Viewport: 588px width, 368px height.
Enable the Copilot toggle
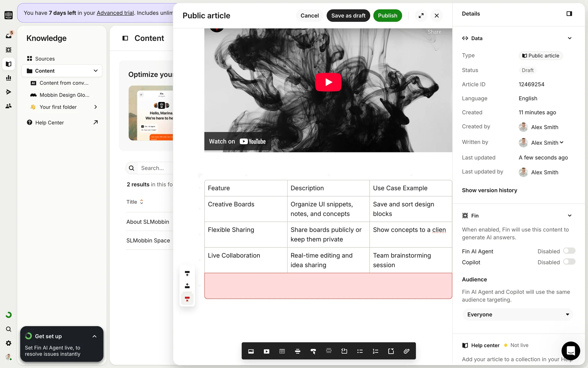569,262
